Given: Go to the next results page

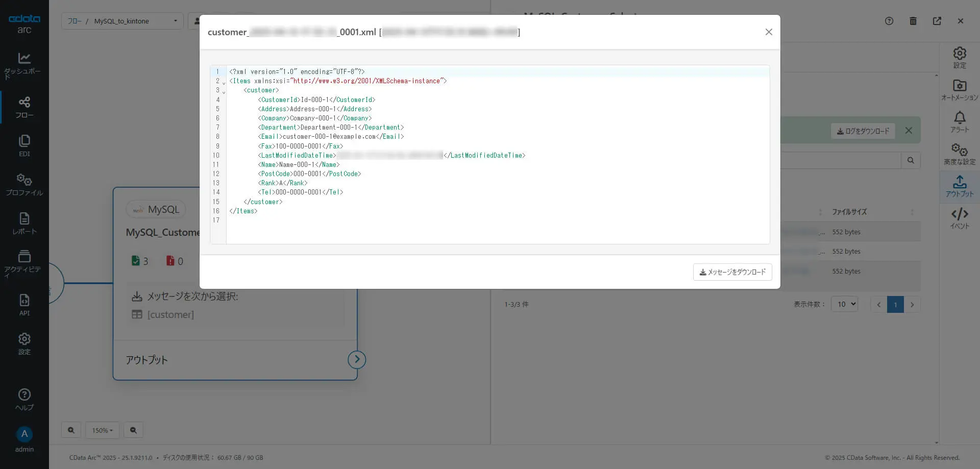Looking at the screenshot, I should pyautogui.click(x=912, y=305).
